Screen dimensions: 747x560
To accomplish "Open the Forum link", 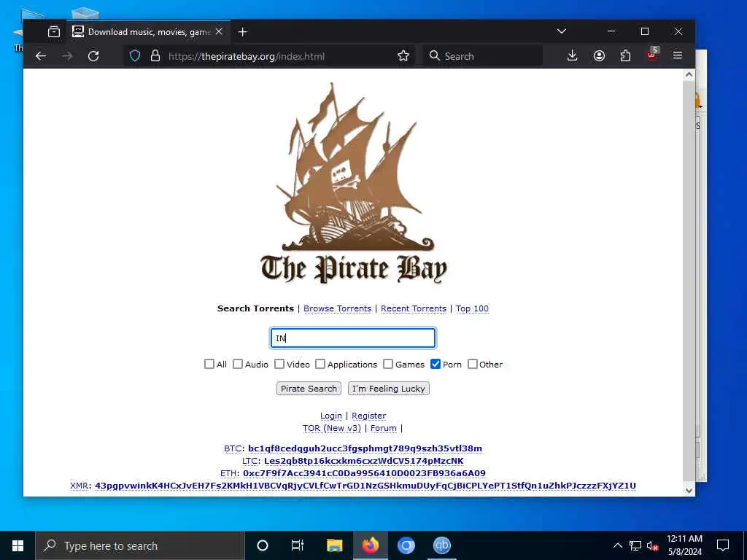I will (384, 428).
